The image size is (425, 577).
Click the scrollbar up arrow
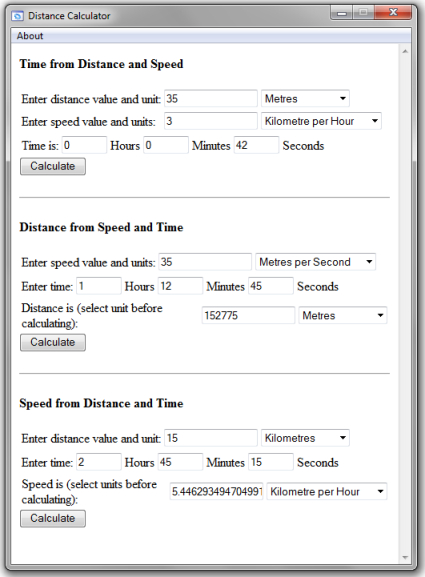405,52
